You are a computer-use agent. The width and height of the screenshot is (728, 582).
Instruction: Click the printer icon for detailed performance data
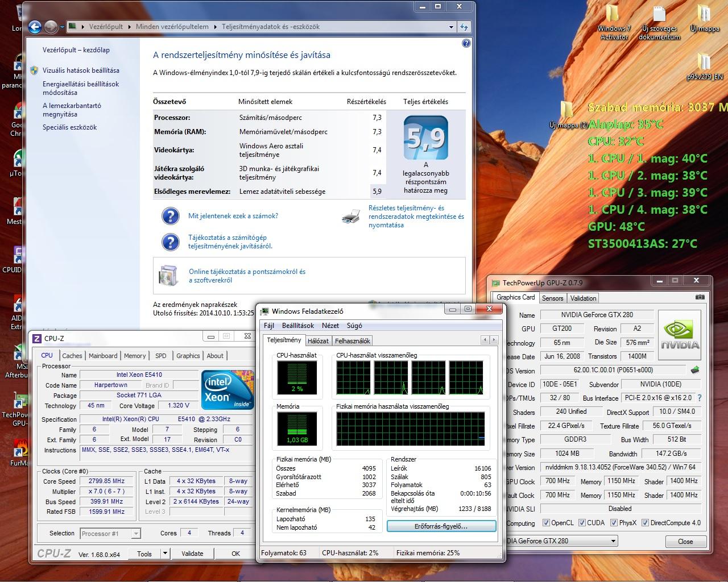click(x=351, y=216)
